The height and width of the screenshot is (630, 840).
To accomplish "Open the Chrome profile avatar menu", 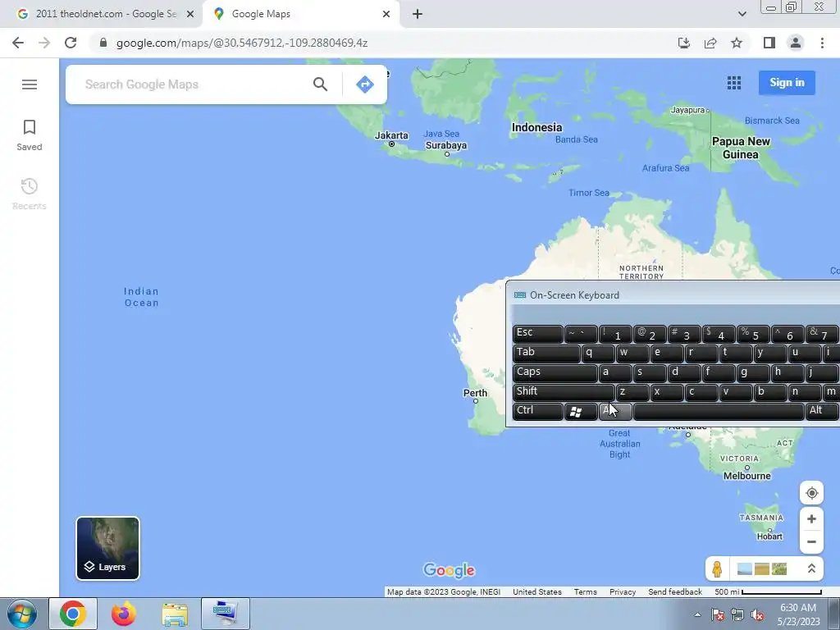I will click(x=796, y=43).
